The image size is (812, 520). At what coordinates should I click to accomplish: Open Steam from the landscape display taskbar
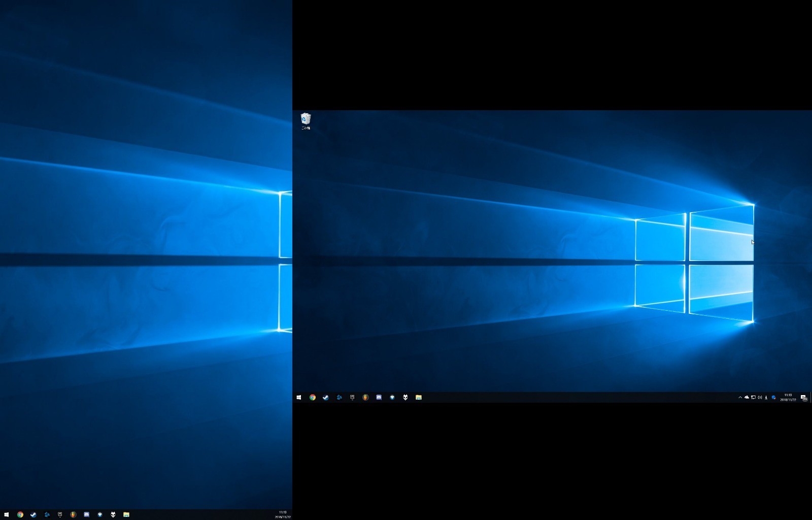click(326, 398)
